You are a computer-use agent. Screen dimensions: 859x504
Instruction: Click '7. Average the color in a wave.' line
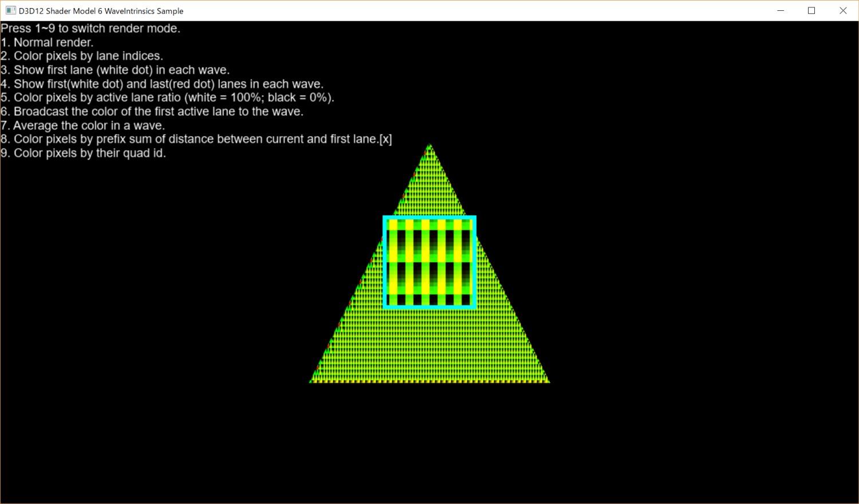82,125
